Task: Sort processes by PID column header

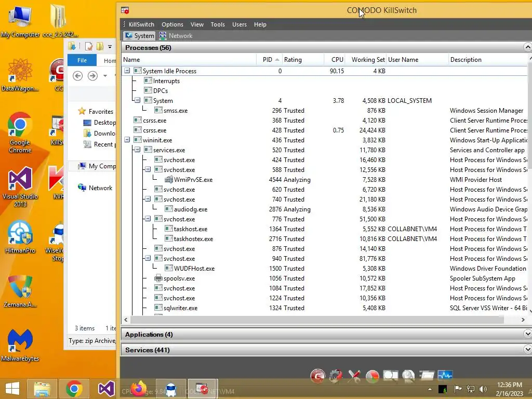Action: [x=269, y=60]
